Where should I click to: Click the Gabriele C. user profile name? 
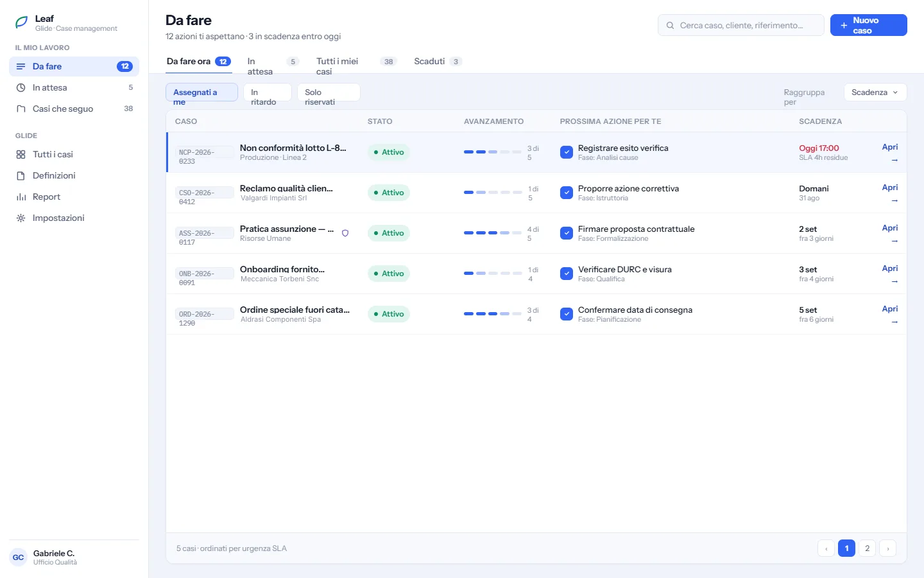54,553
